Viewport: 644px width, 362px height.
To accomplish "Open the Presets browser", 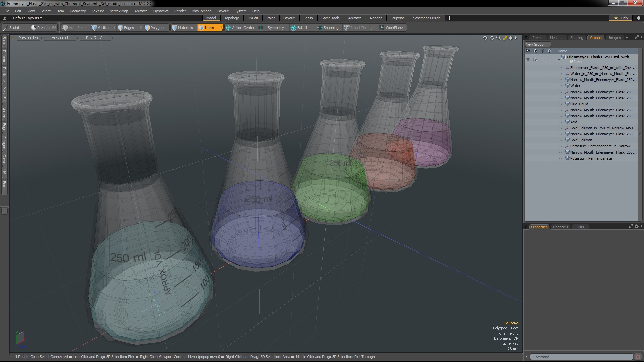I will [43, 28].
